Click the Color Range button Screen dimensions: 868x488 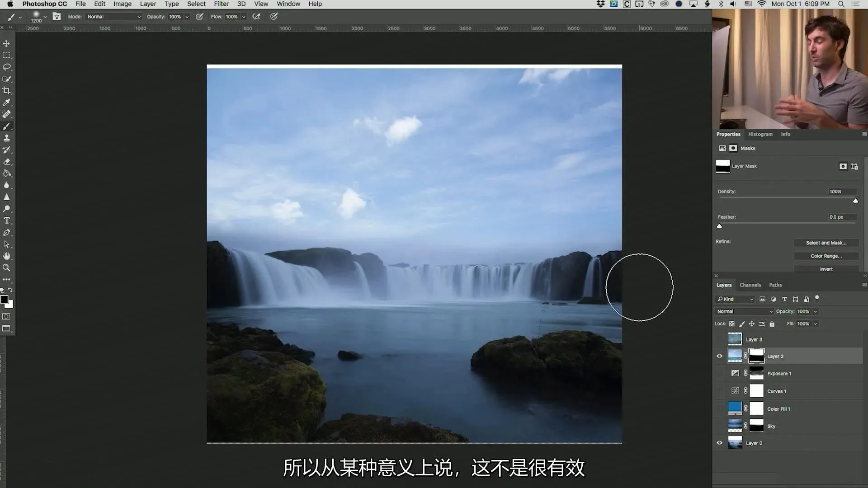tap(826, 256)
